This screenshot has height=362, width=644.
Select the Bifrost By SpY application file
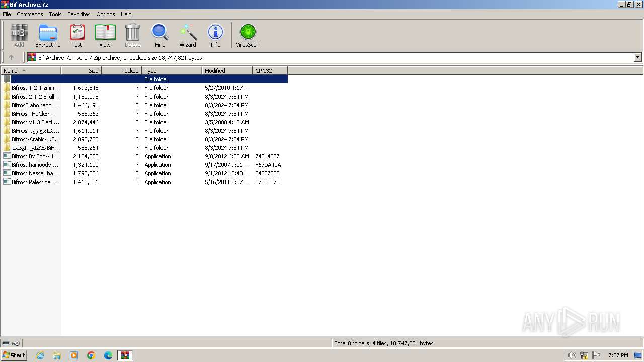click(x=144, y=156)
